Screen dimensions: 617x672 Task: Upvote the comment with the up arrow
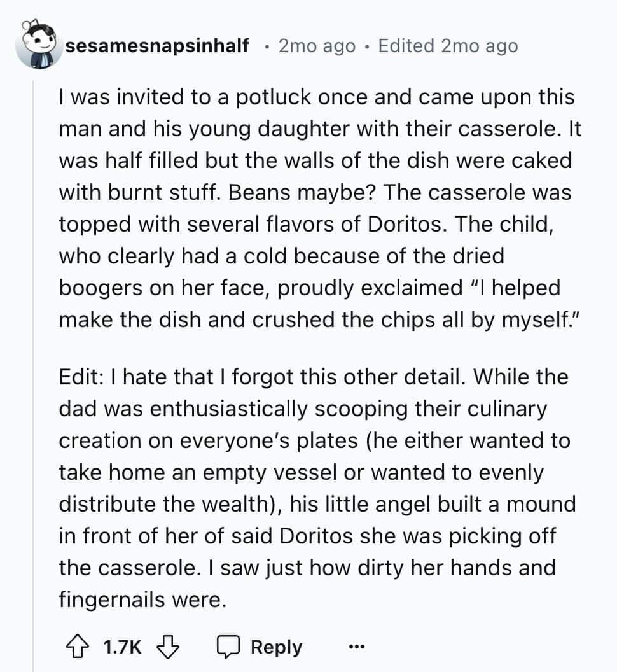coord(78,647)
